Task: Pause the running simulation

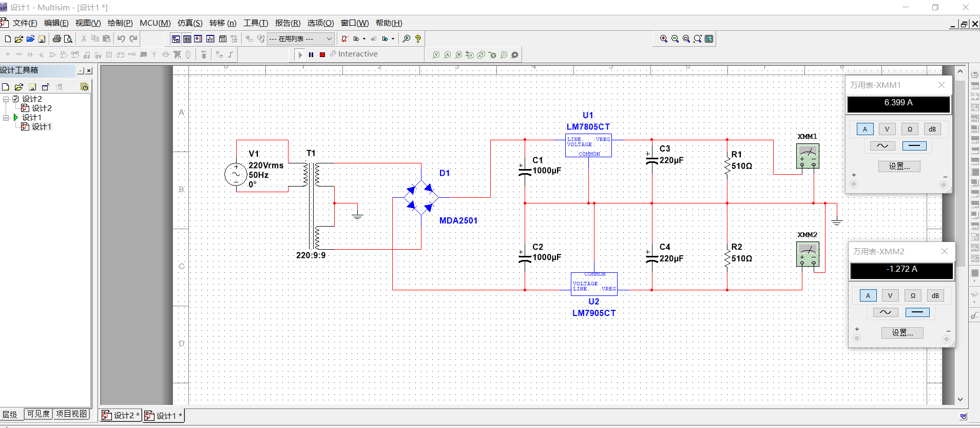Action: pyautogui.click(x=311, y=54)
